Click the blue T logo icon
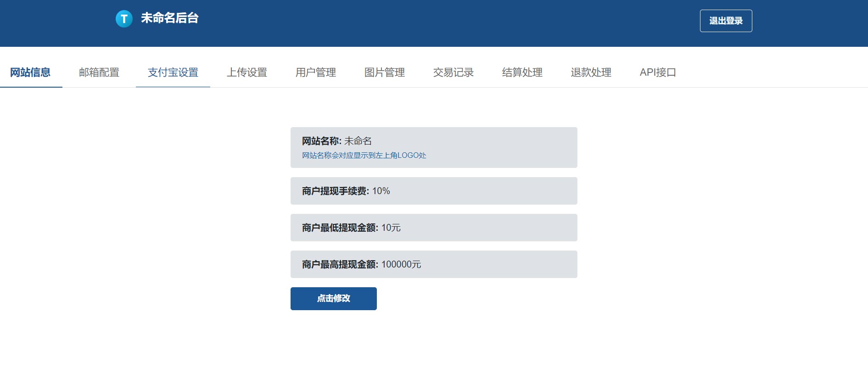 [124, 19]
